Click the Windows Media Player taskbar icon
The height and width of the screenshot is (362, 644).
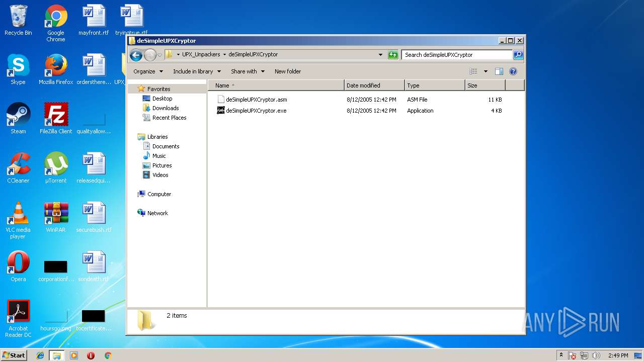[x=74, y=355]
